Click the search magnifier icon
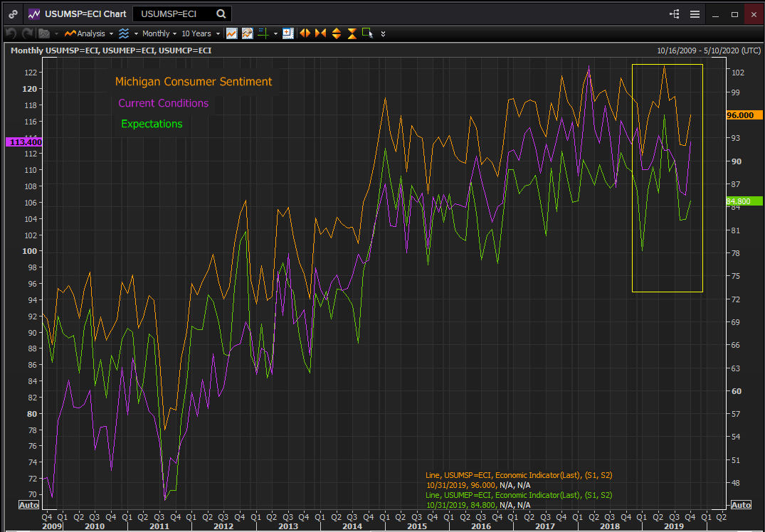Image resolution: width=765 pixels, height=532 pixels. (x=221, y=14)
